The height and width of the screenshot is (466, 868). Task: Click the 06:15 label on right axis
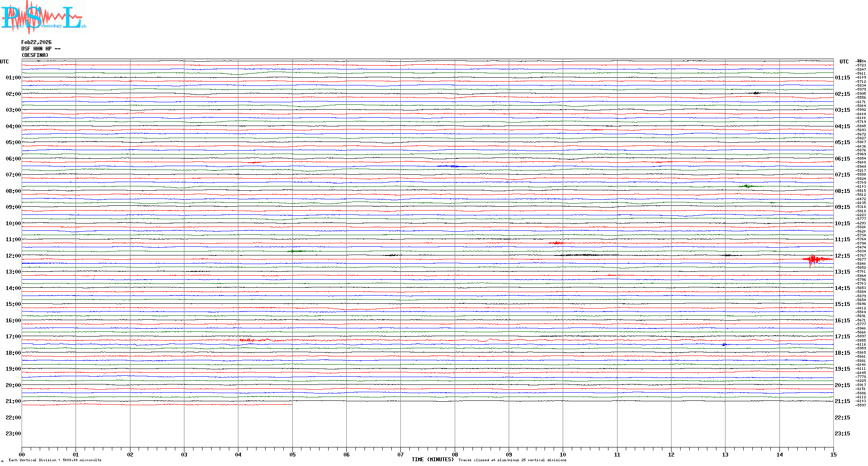click(x=842, y=159)
